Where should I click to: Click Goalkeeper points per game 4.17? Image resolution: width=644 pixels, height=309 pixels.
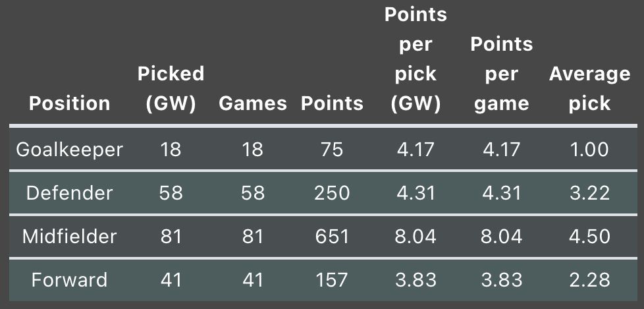502,150
